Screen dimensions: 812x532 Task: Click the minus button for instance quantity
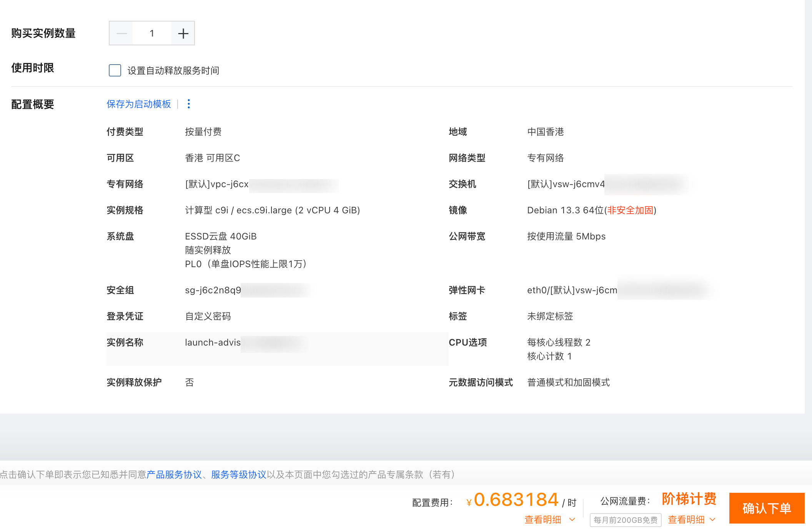click(x=121, y=33)
